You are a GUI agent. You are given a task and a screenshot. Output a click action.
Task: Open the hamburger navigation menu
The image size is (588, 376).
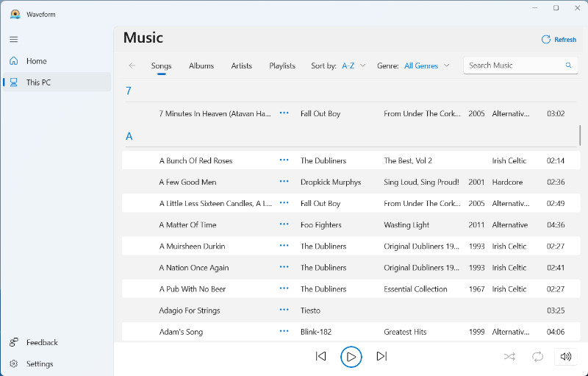click(14, 40)
